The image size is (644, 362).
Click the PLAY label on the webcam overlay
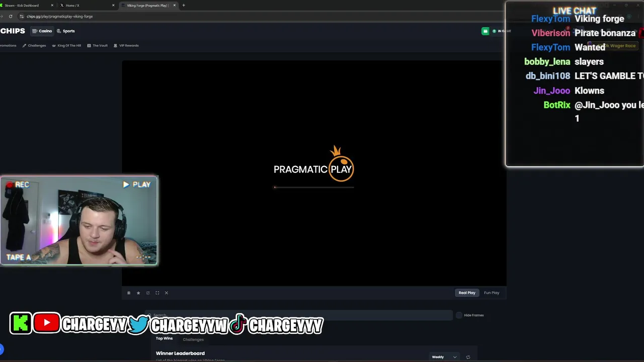click(137, 185)
